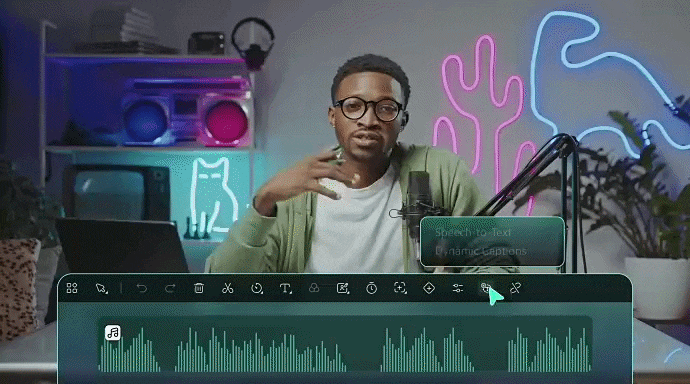
Task: Select the arrow pointer selection tool
Action: click(101, 289)
